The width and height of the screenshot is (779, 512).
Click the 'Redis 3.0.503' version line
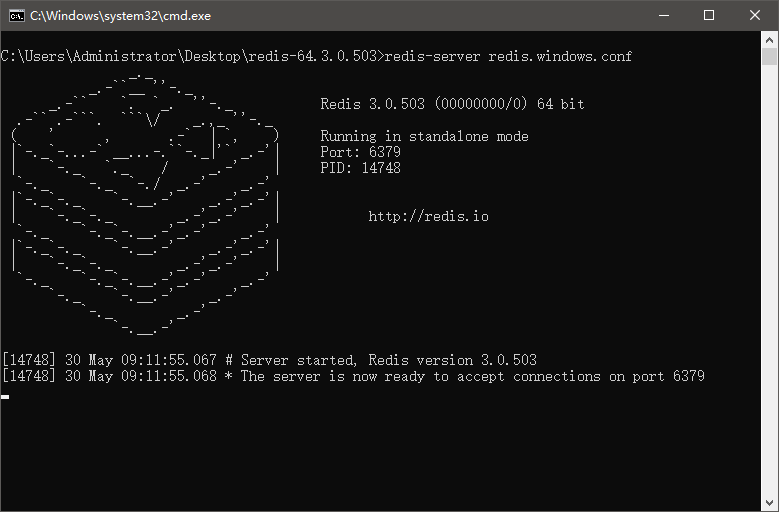click(452, 104)
